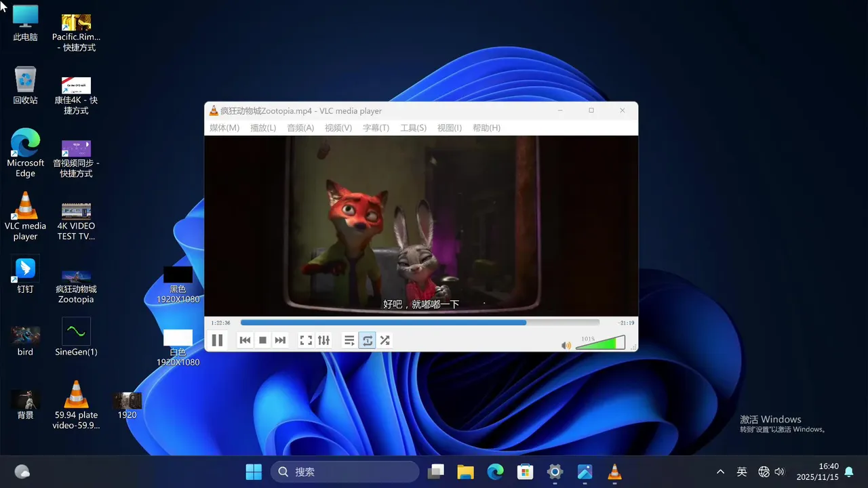Screen dimensions: 868x488
Task: Select 4K VIDEO TEST TV file
Action: [x=76, y=221]
